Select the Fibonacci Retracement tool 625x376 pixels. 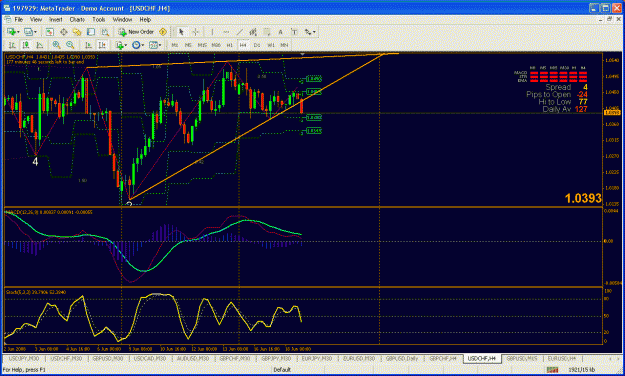267,32
